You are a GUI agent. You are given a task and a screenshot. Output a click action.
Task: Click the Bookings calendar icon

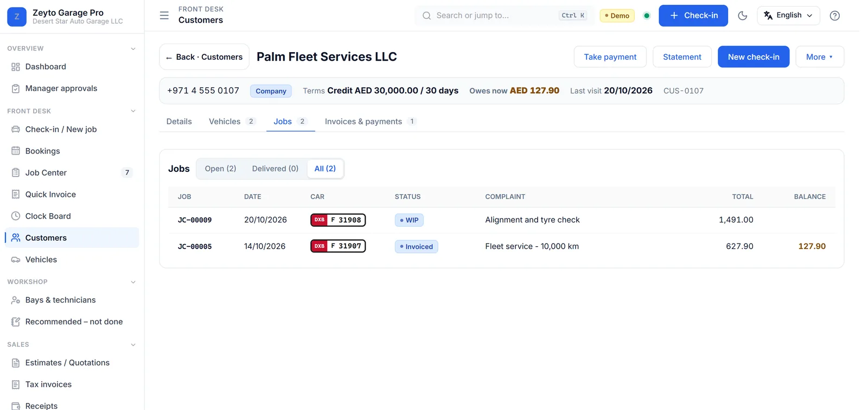tap(16, 151)
